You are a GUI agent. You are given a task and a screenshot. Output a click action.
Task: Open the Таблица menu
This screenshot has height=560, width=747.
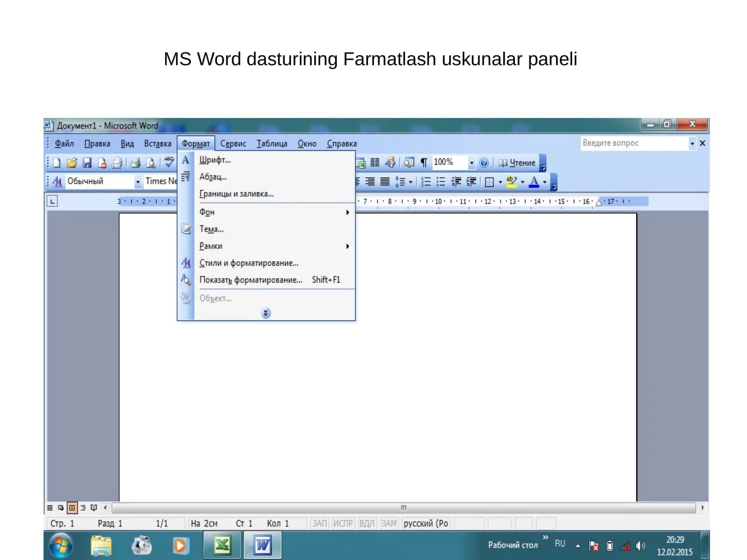coord(272,144)
